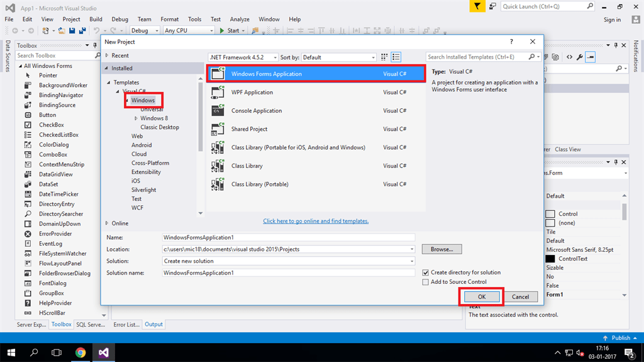
Task: Uncheck Create directory for solution
Action: (426, 273)
